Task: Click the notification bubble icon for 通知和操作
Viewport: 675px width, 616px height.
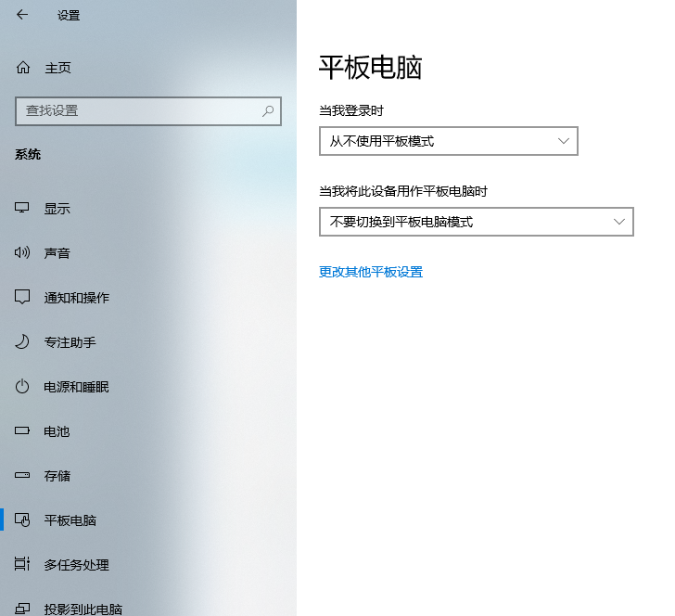Action: pyautogui.click(x=22, y=297)
